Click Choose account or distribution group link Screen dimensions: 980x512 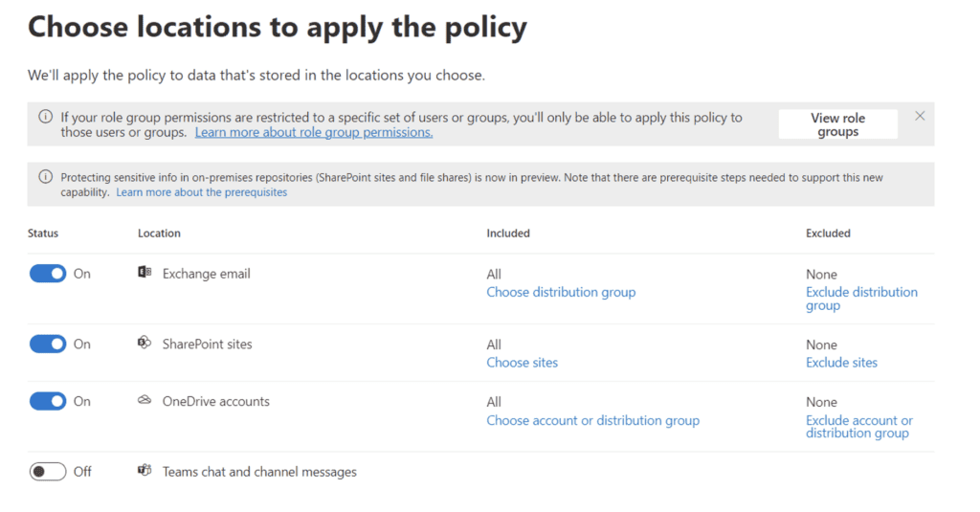[x=593, y=420]
